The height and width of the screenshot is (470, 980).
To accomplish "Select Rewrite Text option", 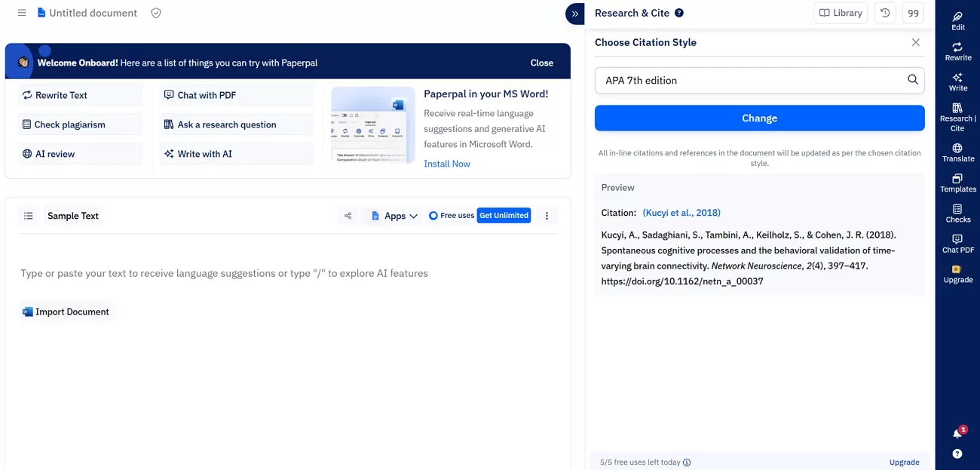I will (x=81, y=95).
